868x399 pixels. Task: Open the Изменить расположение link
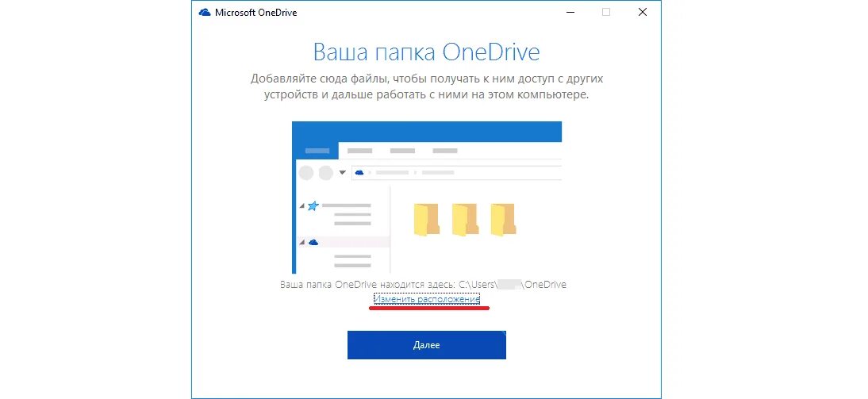click(x=426, y=299)
